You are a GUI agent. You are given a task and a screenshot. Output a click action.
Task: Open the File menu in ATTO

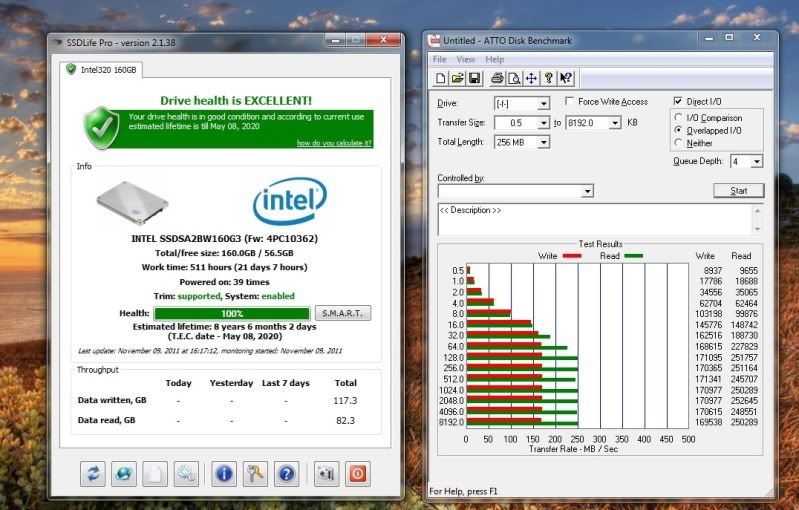coord(440,59)
